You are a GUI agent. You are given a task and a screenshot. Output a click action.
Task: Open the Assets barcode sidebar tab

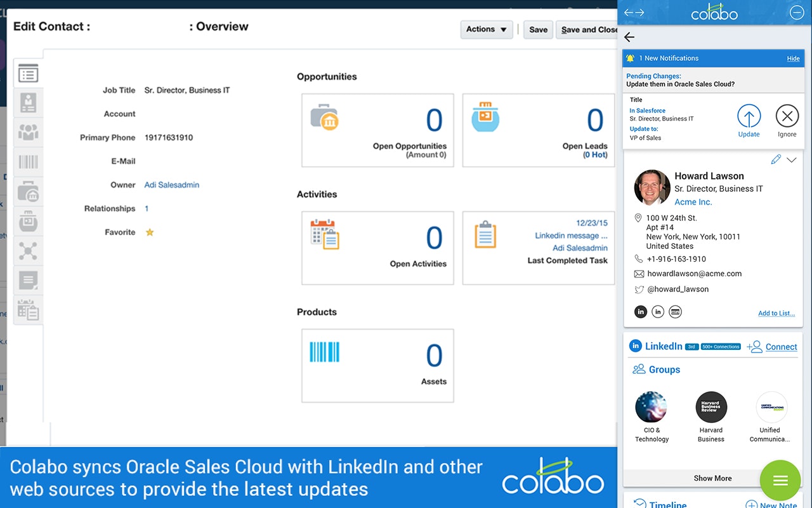pyautogui.click(x=28, y=162)
